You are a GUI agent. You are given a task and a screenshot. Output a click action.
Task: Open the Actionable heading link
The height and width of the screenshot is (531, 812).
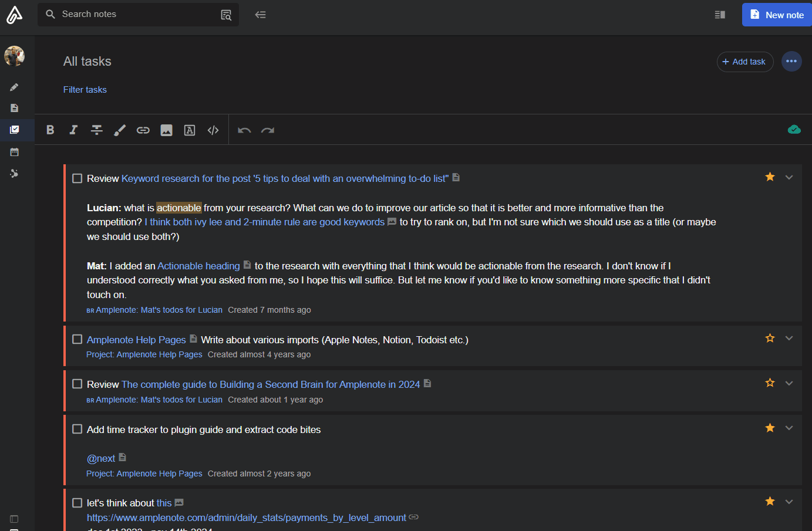click(198, 266)
